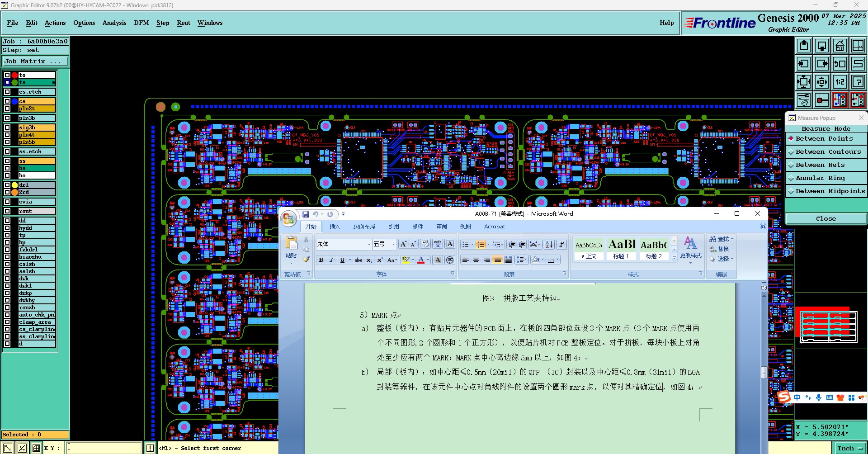Select the Between Contours measure mode
The image size is (868, 454).
coord(826,152)
